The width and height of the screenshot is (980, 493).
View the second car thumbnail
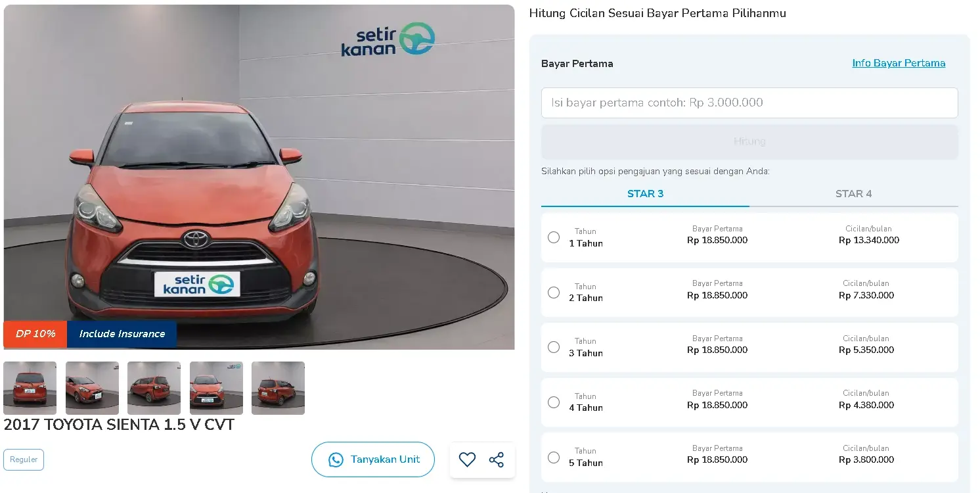[92, 388]
